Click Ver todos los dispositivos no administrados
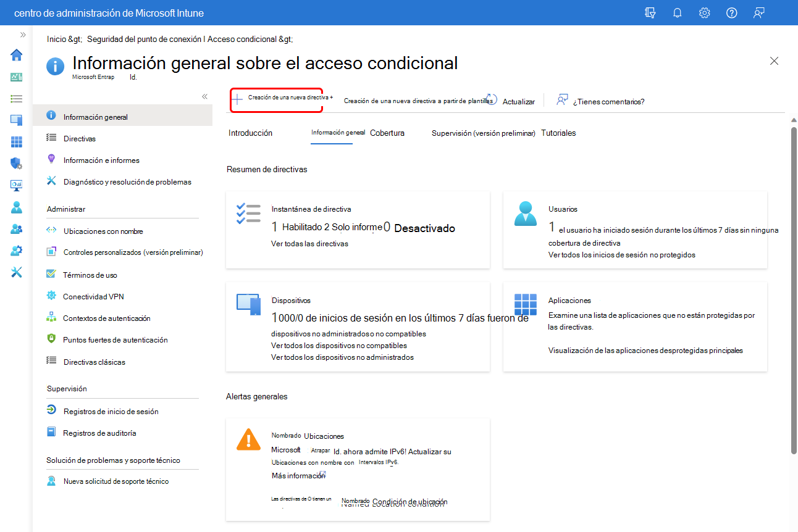The height and width of the screenshot is (532, 798). pos(343,357)
